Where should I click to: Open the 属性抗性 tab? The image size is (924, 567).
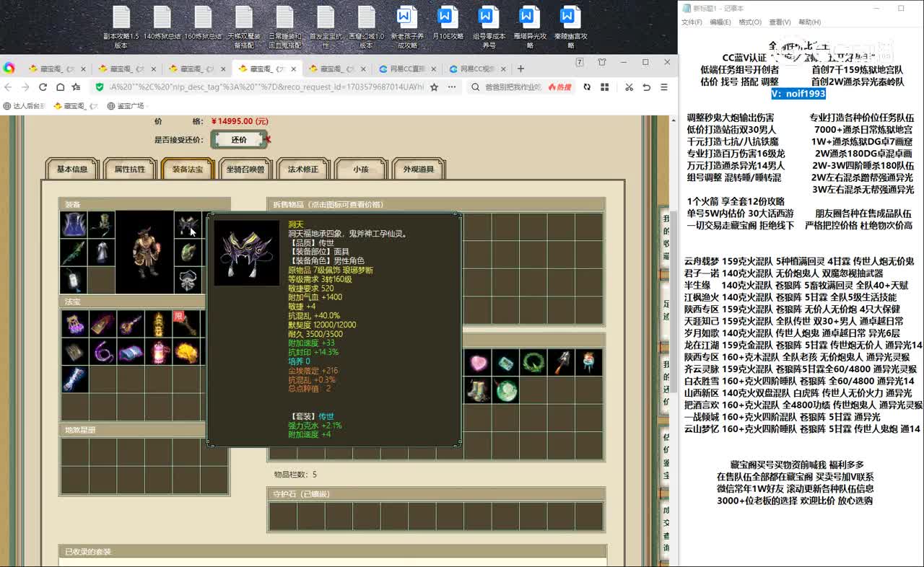[130, 169]
